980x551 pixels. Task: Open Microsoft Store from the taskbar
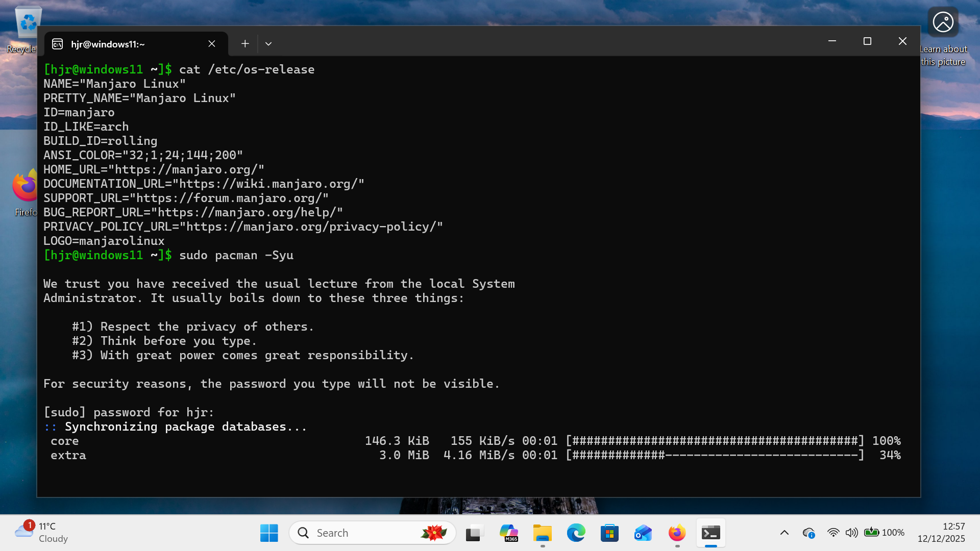tap(609, 533)
